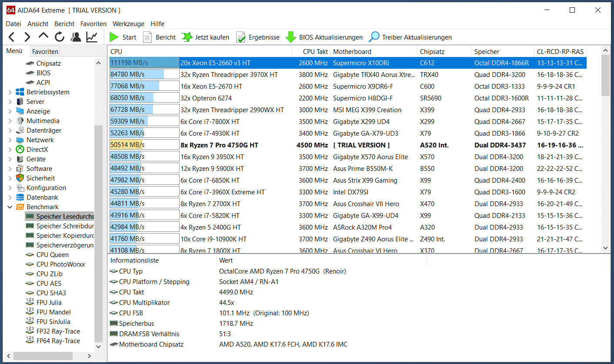The height and width of the screenshot is (364, 614).
Task: Go back with the left arrow icon
Action: (x=12, y=37)
